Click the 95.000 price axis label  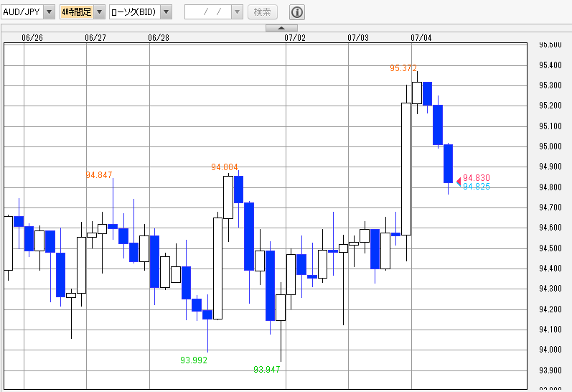click(x=550, y=146)
